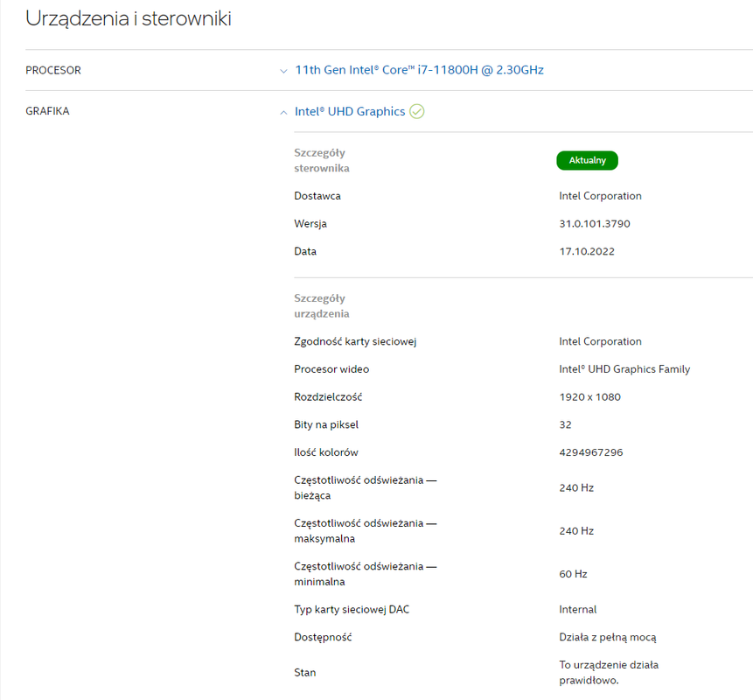Image resolution: width=753 pixels, height=700 pixels.
Task: Select the Internal value
Action: pos(578,610)
